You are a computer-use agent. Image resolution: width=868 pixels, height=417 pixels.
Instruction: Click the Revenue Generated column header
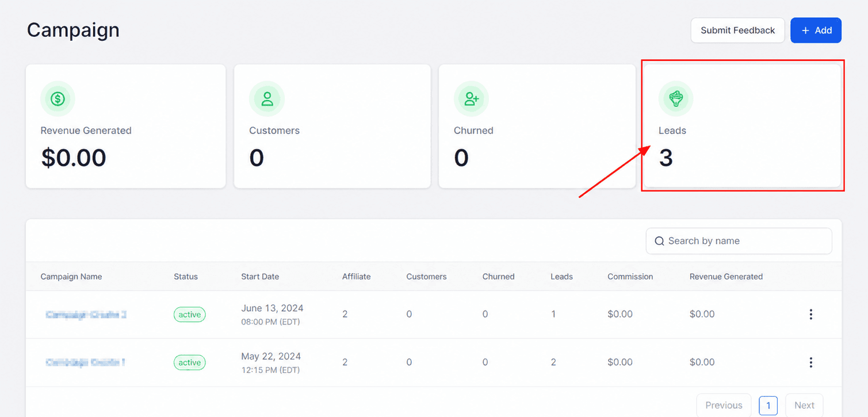pos(726,277)
